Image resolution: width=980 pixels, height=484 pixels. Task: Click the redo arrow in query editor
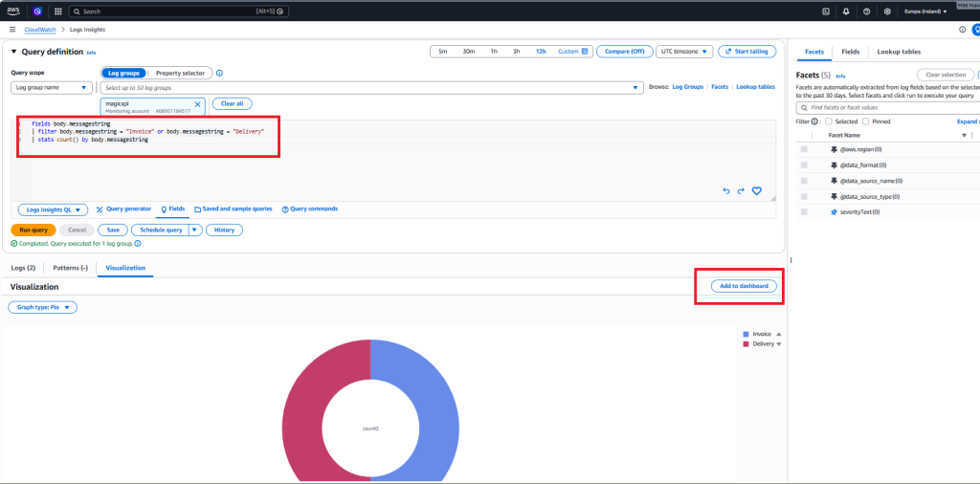(x=740, y=191)
